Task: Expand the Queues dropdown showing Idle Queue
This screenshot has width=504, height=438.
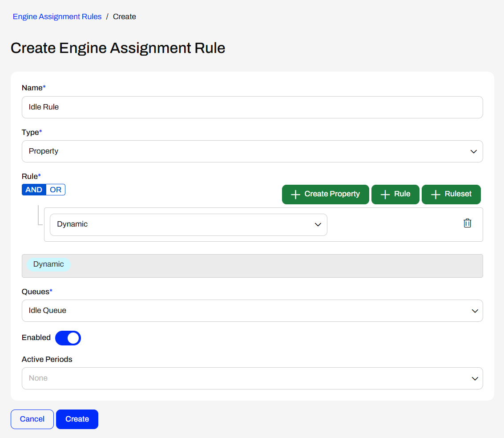Action: pyautogui.click(x=252, y=311)
